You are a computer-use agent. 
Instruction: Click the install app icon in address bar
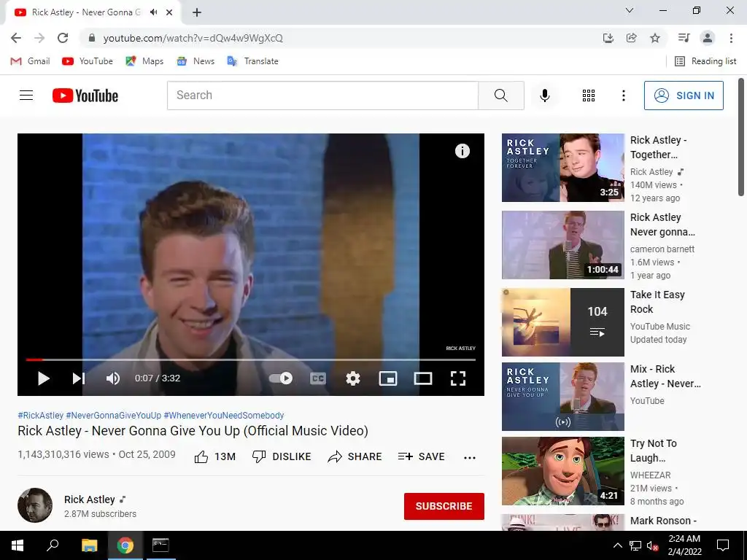[x=608, y=38]
